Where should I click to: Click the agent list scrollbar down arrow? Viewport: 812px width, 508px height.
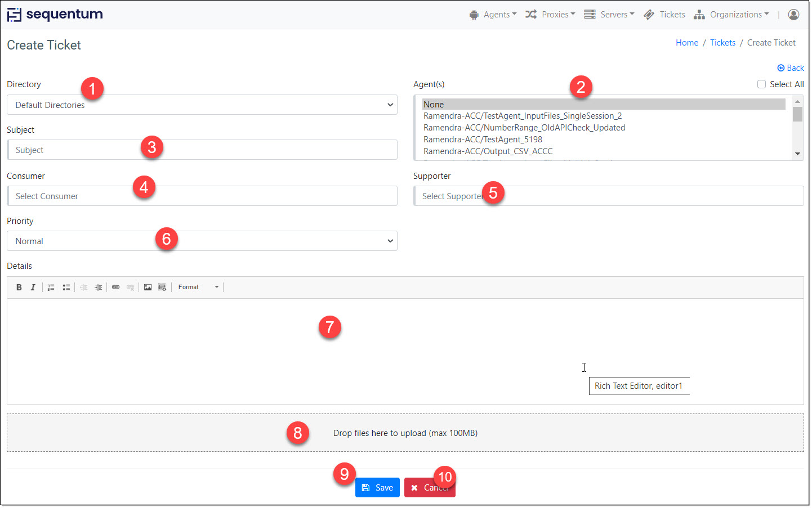(x=797, y=154)
